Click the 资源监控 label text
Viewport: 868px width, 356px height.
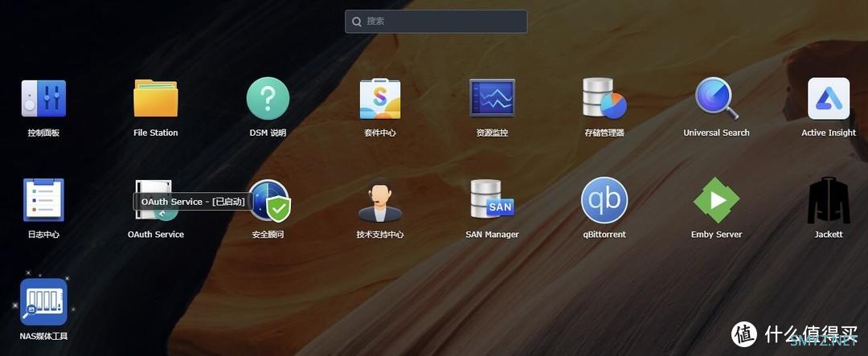pyautogui.click(x=492, y=133)
